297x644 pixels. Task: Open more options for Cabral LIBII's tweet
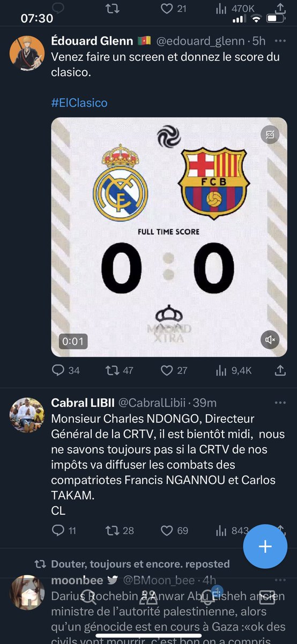[280, 402]
